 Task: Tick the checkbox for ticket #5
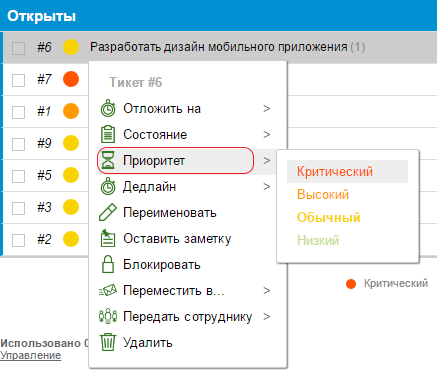click(18, 176)
